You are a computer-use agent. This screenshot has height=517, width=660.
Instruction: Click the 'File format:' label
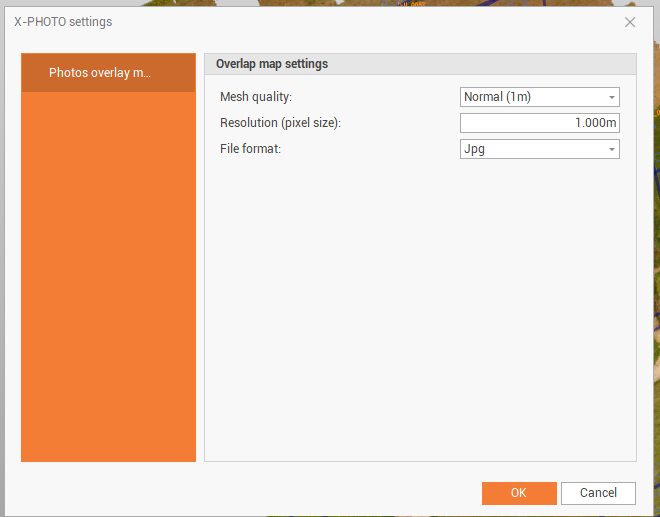click(x=250, y=149)
